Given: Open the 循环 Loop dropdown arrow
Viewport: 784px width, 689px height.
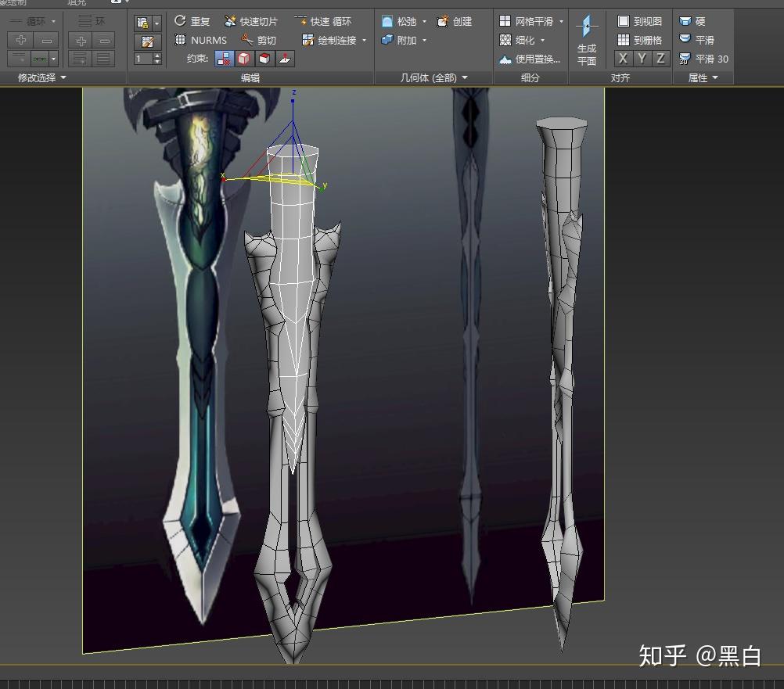Looking at the screenshot, I should (53, 21).
